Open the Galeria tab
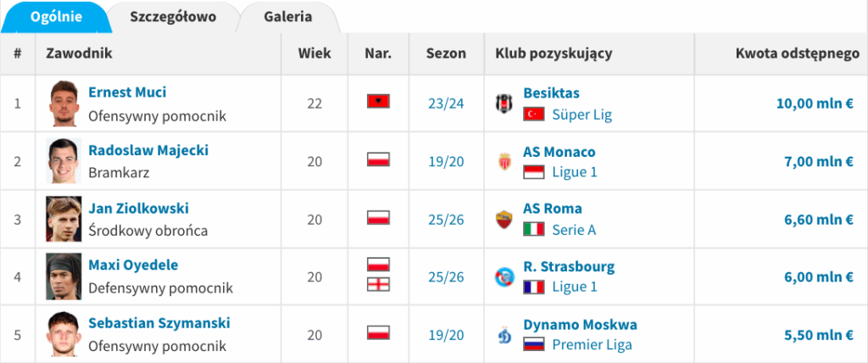Viewport: 868px width, 363px height. click(x=287, y=17)
